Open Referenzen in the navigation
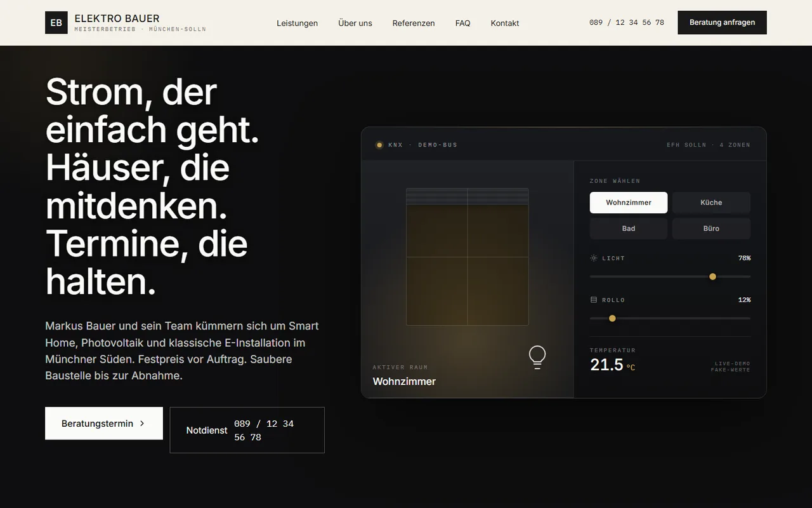 [414, 23]
